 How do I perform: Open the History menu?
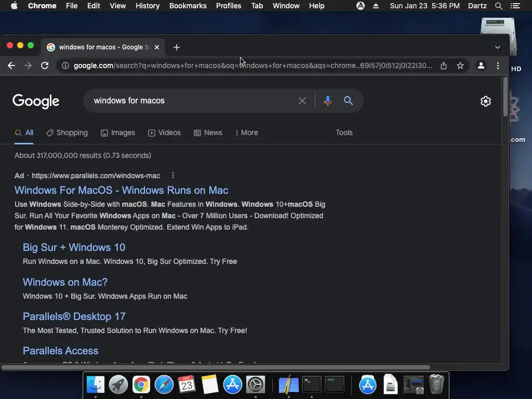coord(148,6)
